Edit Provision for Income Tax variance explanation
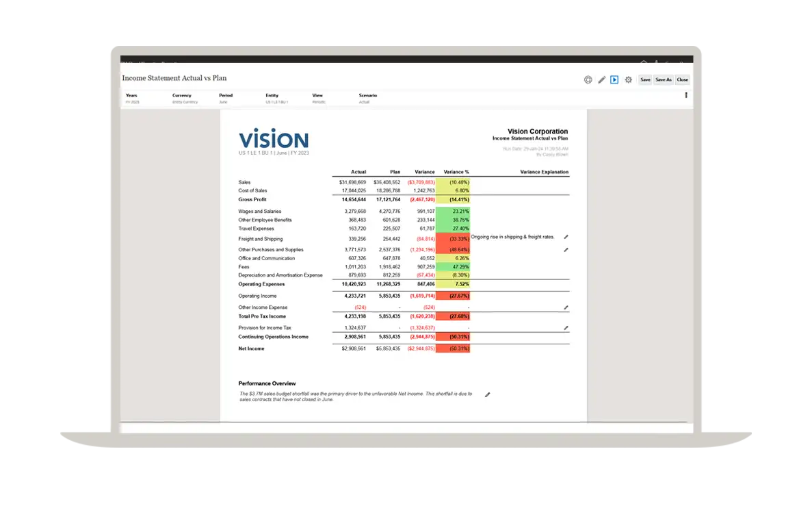The image size is (812, 508). [566, 329]
